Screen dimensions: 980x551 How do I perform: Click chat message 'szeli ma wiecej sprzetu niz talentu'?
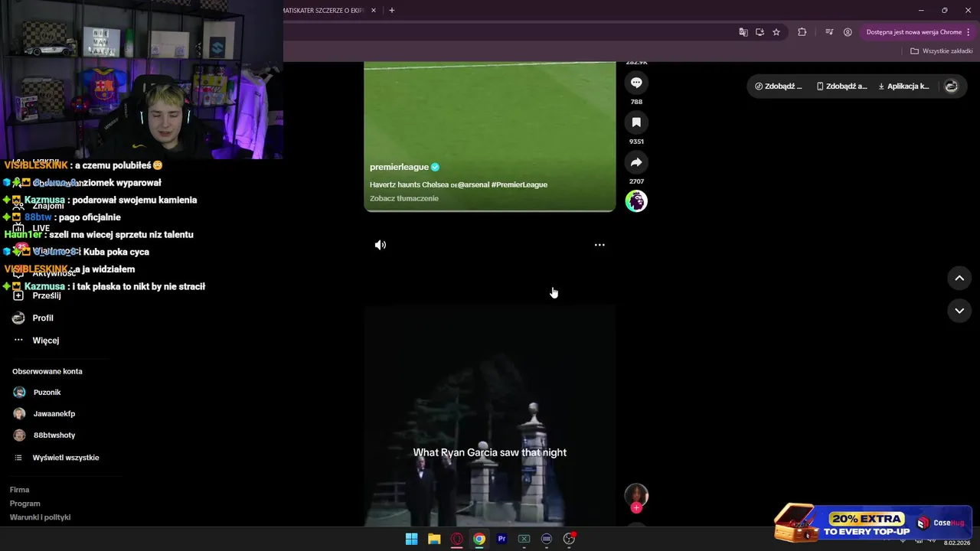[x=121, y=234]
